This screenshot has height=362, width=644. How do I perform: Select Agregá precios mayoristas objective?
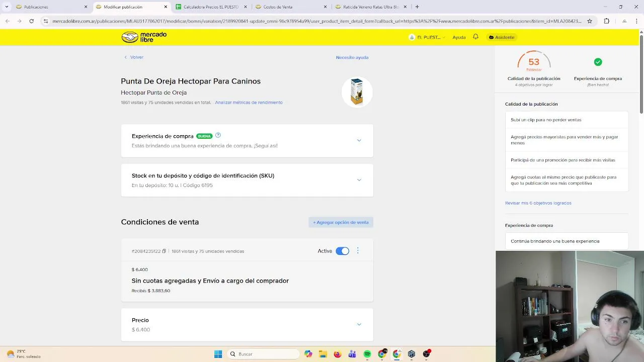(x=567, y=140)
